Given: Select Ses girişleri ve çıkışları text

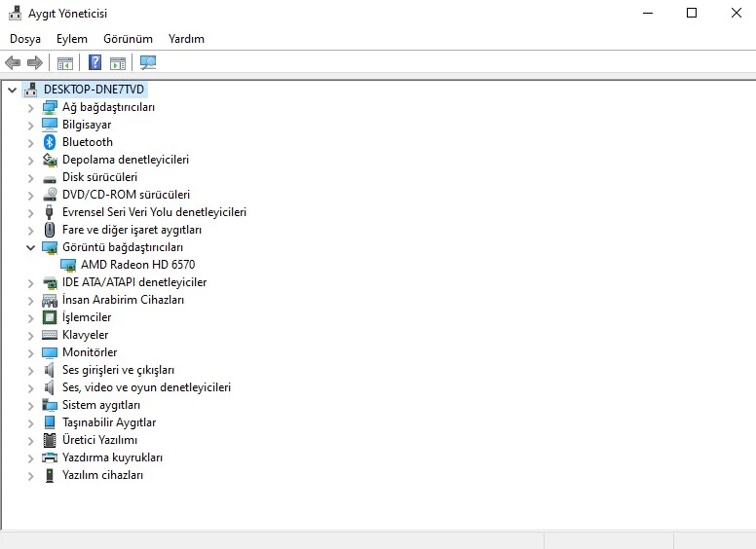Looking at the screenshot, I should pyautogui.click(x=118, y=370).
